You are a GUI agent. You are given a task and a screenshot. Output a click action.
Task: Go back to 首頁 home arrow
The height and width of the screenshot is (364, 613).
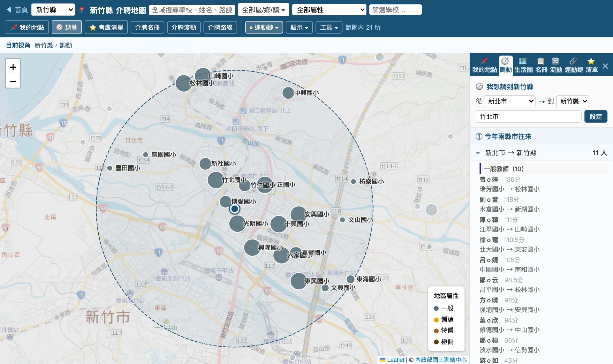[17, 10]
